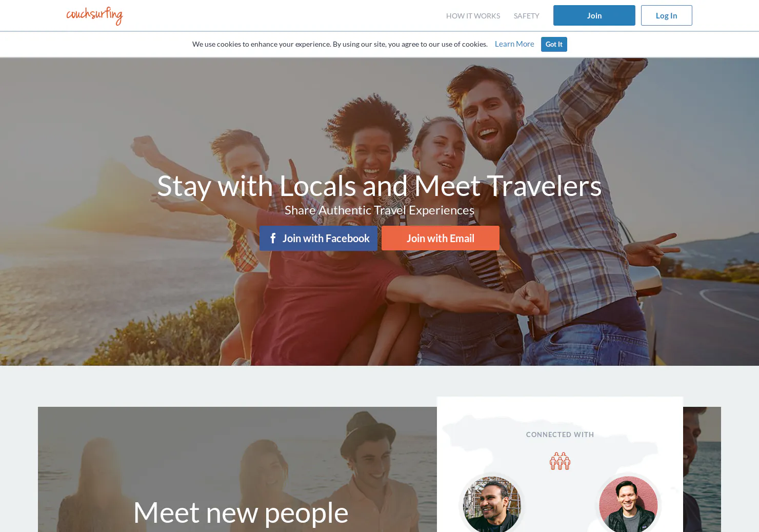Click the Log In button
Viewport: 759px width, 532px height.
pos(666,15)
